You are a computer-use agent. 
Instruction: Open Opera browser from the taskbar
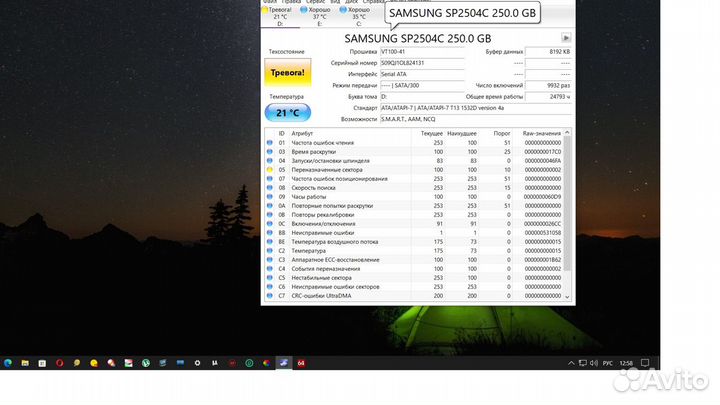tap(59, 363)
